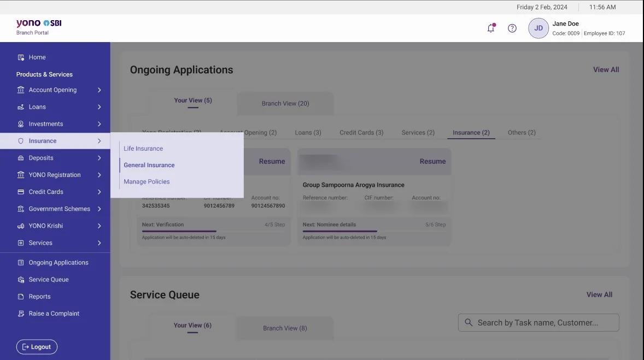This screenshot has height=360, width=644.
Task: Click the Account Opening bank icon
Action: pyautogui.click(x=21, y=90)
